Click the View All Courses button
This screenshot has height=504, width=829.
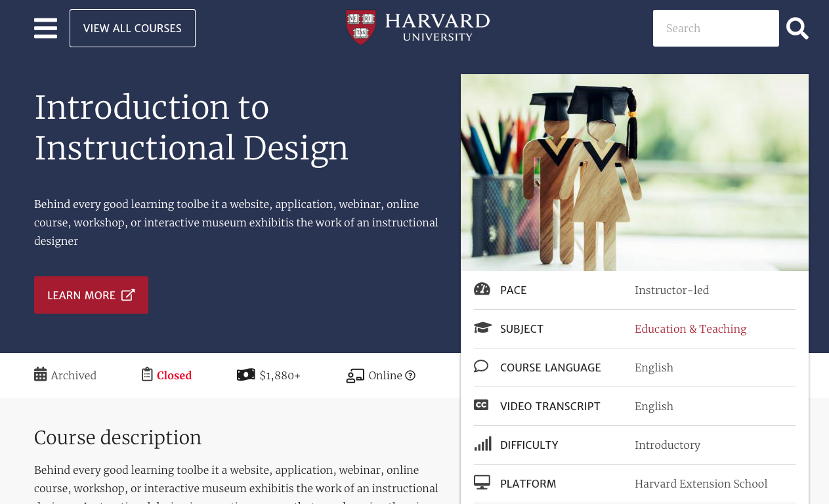(x=133, y=28)
